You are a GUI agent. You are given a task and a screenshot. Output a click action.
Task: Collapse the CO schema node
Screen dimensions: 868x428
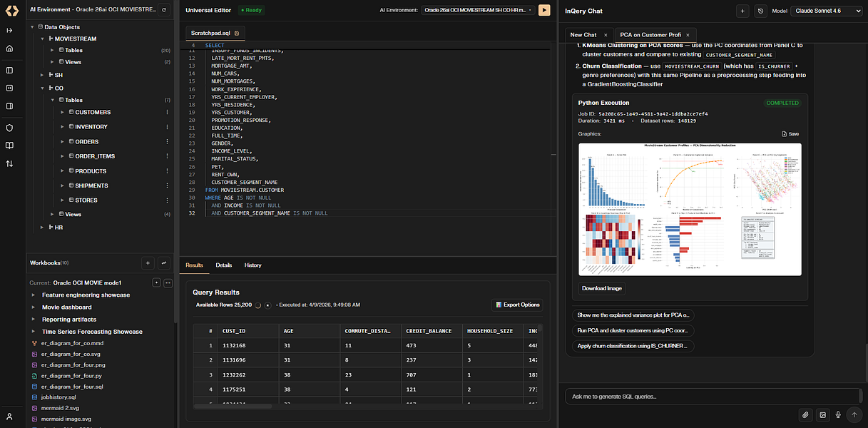[x=42, y=88]
